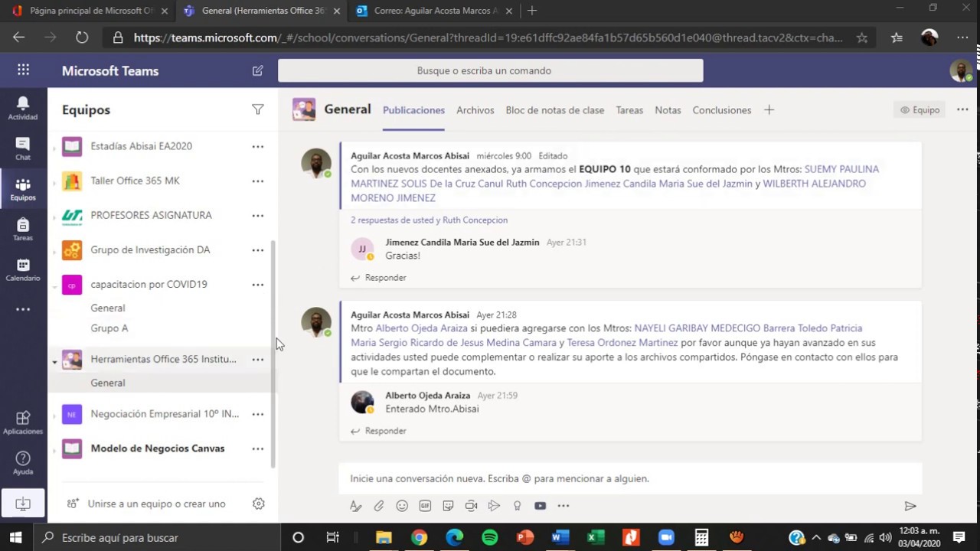Open channel more options ellipsis top right

point(962,110)
